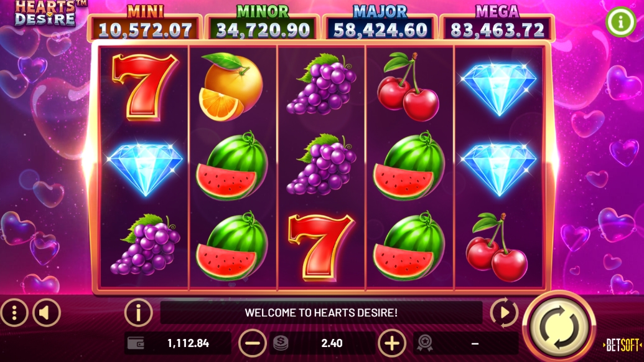Spin the reels with the large button
The width and height of the screenshot is (644, 362).
click(559, 327)
